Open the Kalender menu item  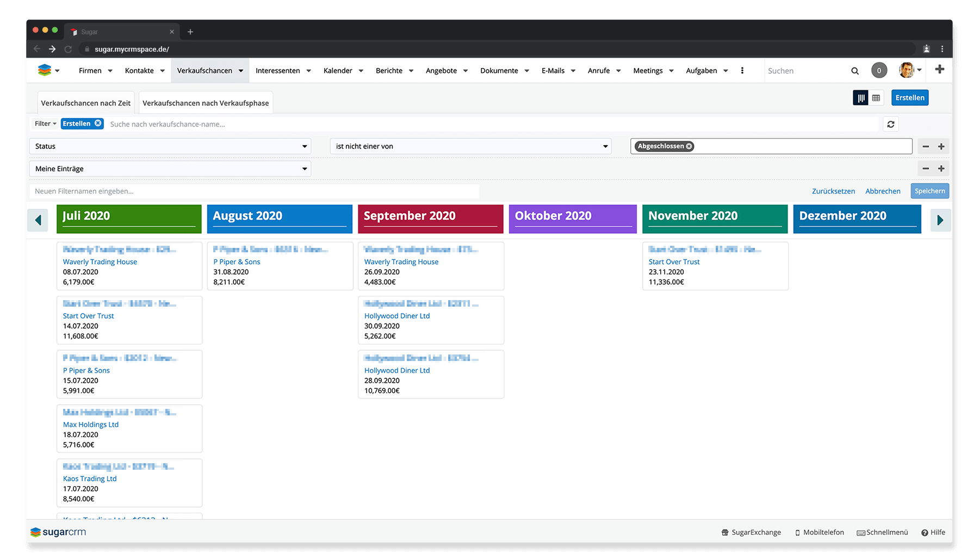(338, 71)
